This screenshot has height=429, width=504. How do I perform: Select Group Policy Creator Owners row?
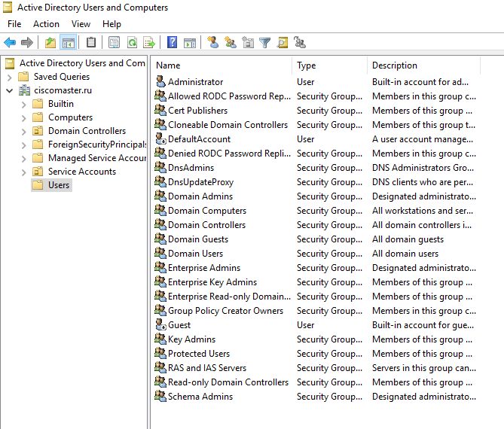[315, 310]
